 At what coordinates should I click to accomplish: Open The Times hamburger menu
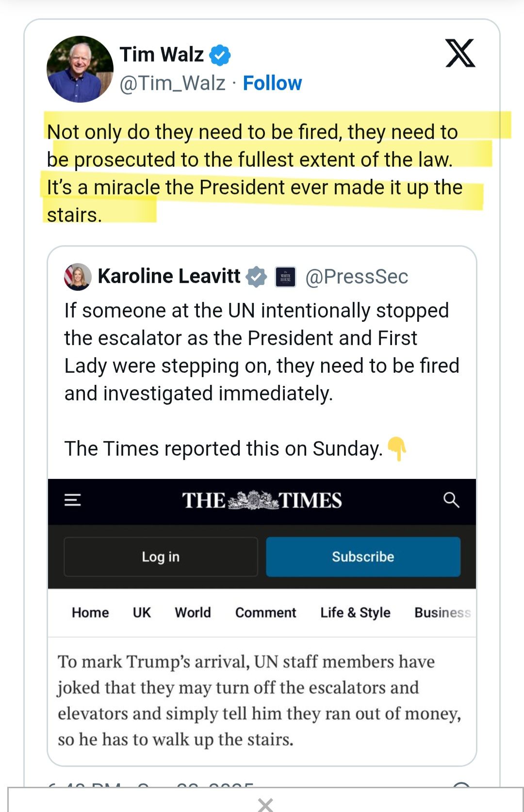[73, 500]
